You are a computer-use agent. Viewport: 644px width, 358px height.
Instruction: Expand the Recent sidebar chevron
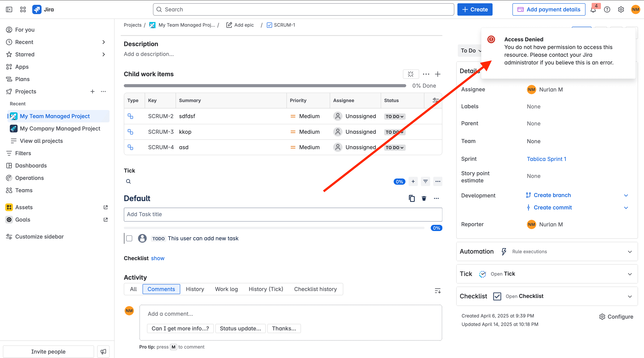(x=104, y=42)
